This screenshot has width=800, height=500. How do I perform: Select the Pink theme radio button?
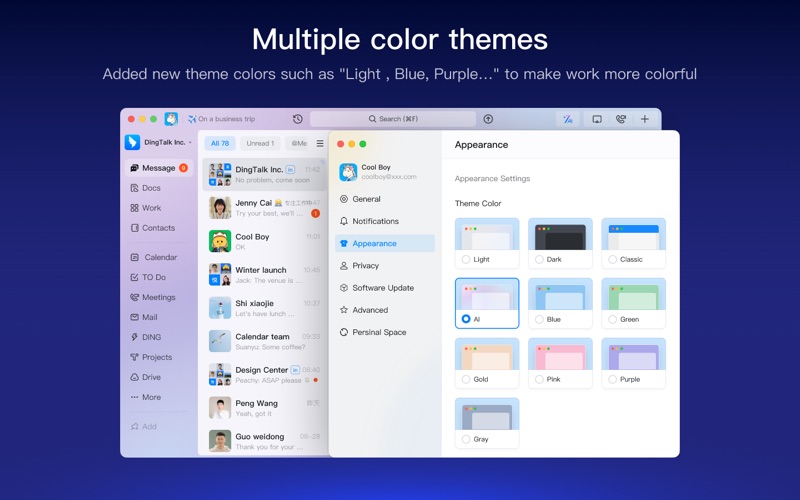[539, 379]
